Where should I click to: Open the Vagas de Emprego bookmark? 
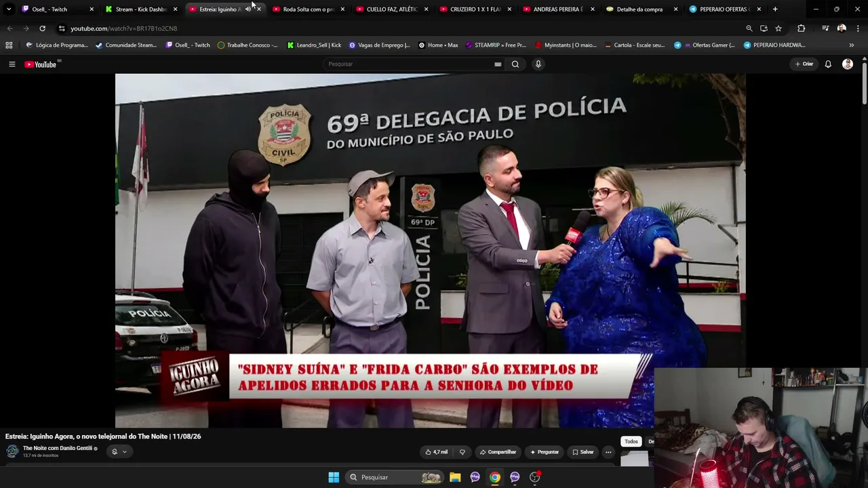tap(379, 45)
